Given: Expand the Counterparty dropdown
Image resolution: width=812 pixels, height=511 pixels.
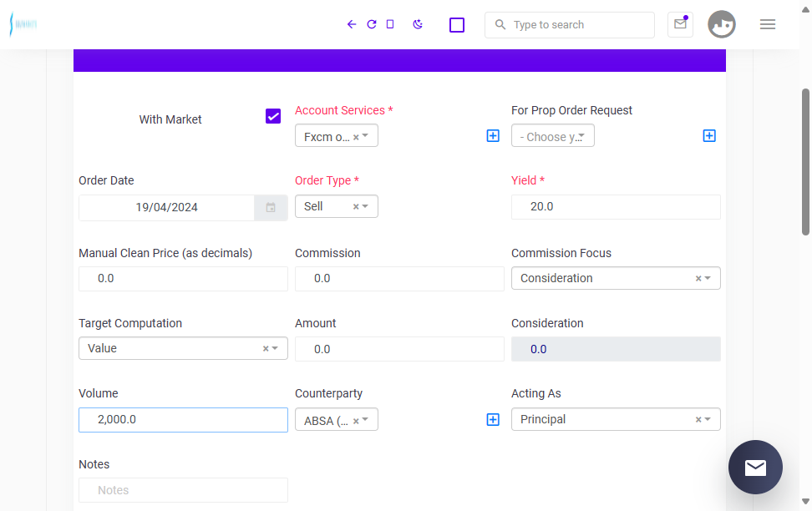Looking at the screenshot, I should click(366, 419).
